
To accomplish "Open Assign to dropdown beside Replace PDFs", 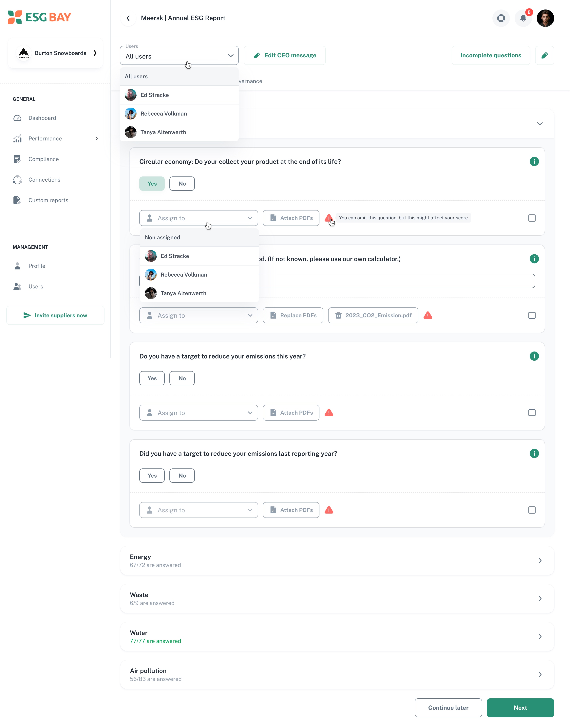I will pyautogui.click(x=199, y=316).
